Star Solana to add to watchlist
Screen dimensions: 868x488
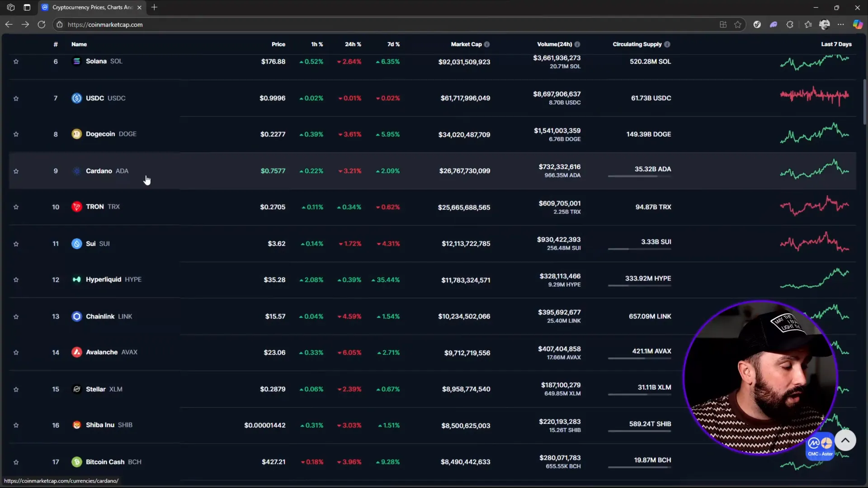click(x=16, y=61)
